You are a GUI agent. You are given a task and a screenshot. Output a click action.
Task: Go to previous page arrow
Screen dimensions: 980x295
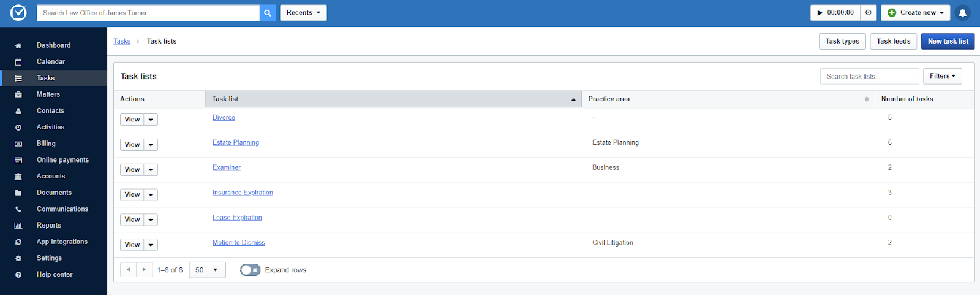[128, 270]
